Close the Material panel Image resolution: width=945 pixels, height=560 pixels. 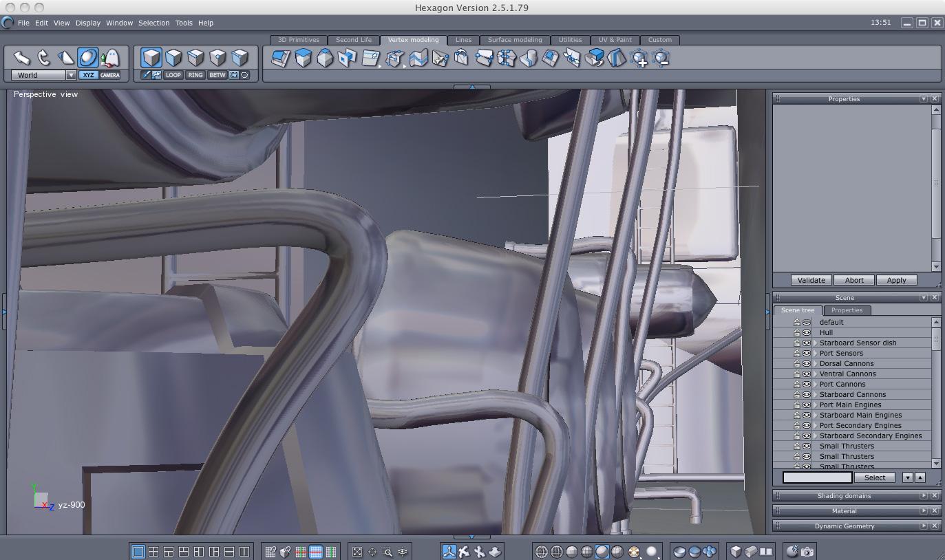coord(935,510)
